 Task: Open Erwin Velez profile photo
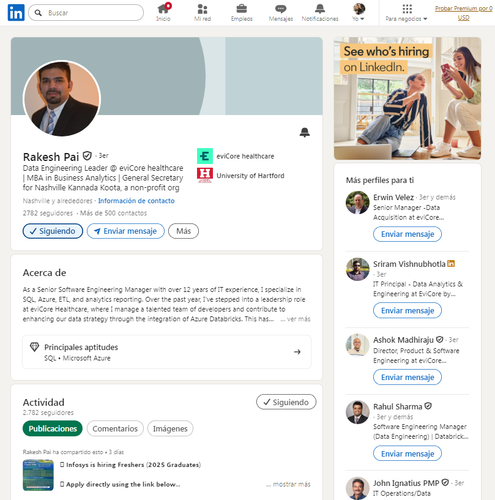[x=357, y=202]
